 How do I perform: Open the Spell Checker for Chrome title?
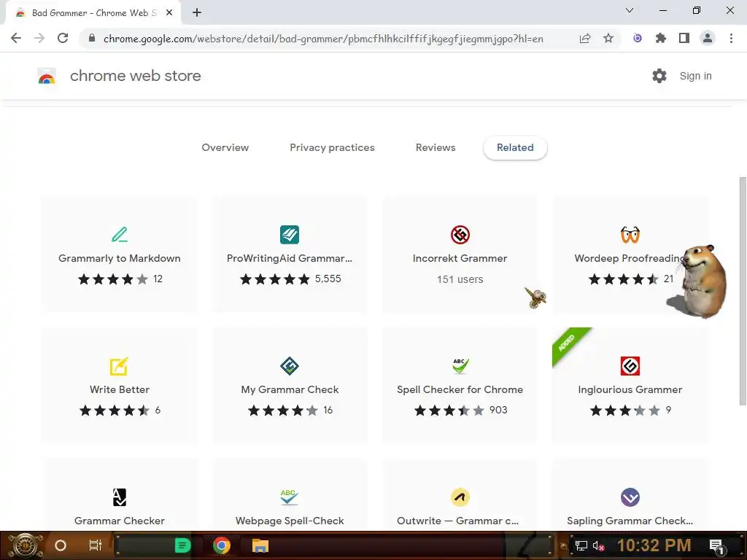click(460, 389)
